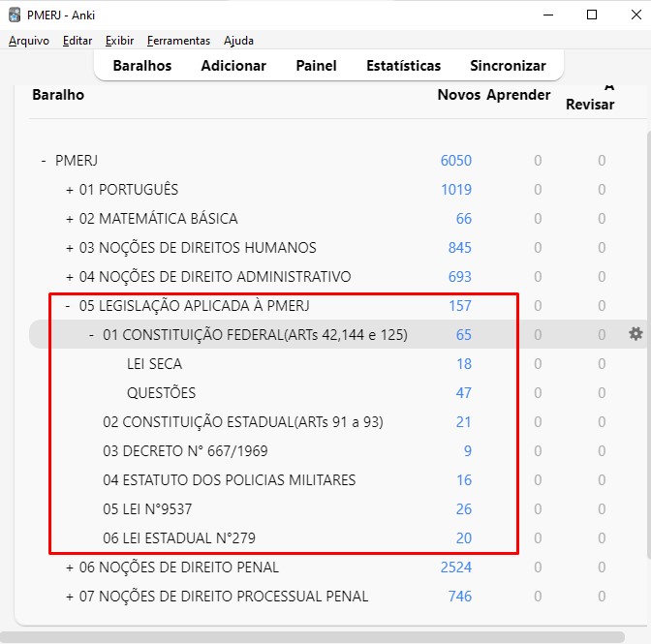Open the Ajuda menu
Viewport: 651px width, 644px height.
tap(238, 41)
